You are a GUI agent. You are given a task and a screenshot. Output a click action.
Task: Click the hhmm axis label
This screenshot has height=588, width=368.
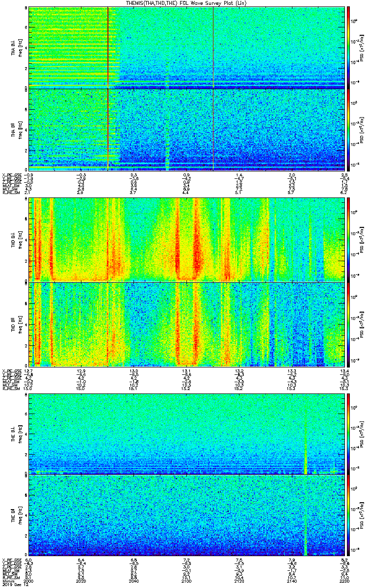pos(7,581)
